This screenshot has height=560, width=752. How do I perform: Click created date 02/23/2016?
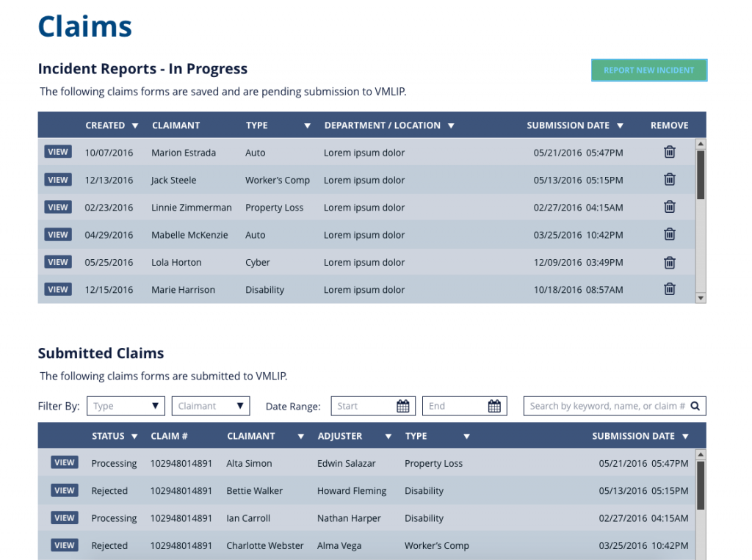point(109,208)
